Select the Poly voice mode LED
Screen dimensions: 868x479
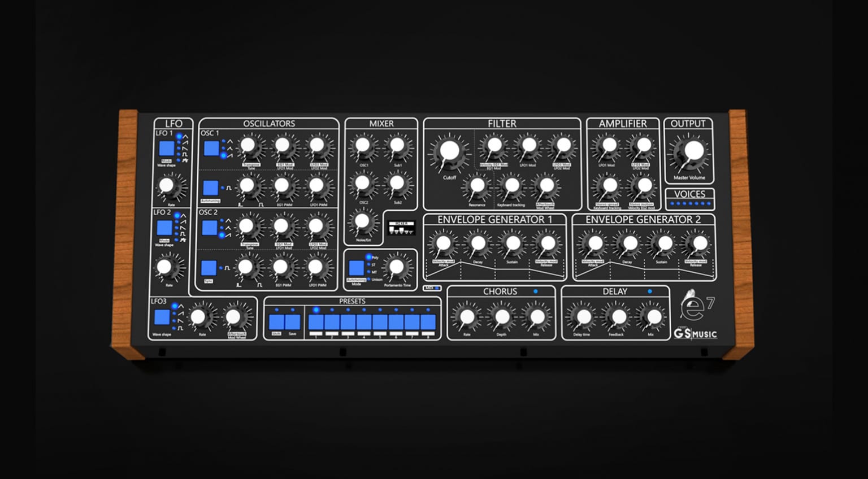[368, 257]
